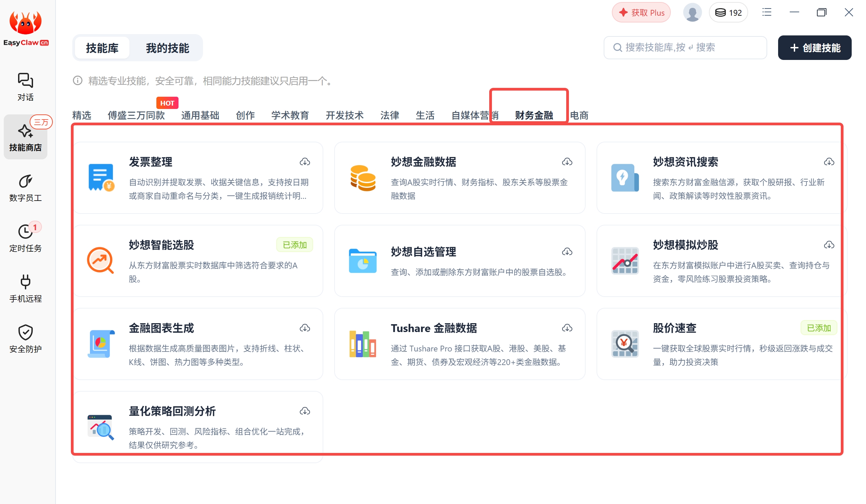Click the 妙想模拟炒股 chart icon
Viewport: 866px width, 504px height.
[x=625, y=261]
